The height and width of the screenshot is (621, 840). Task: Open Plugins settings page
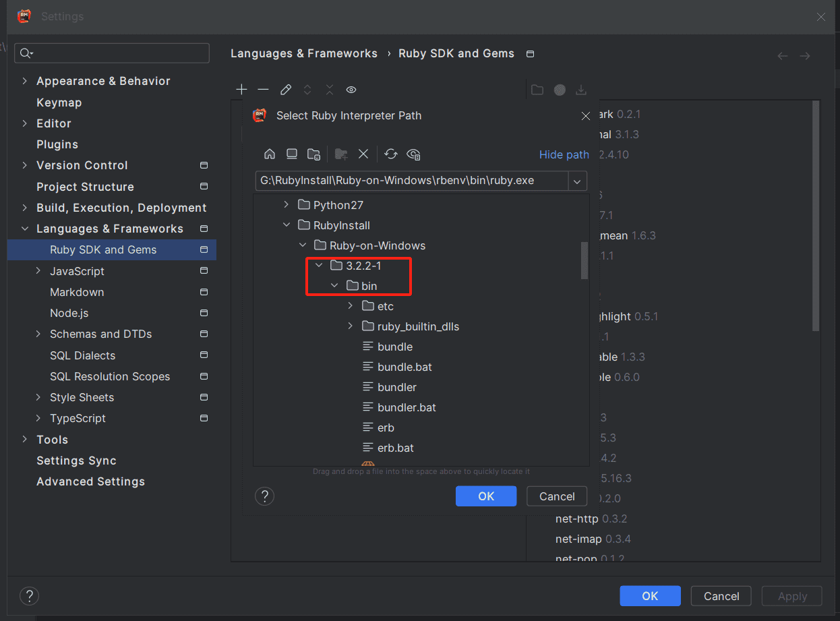(57, 144)
